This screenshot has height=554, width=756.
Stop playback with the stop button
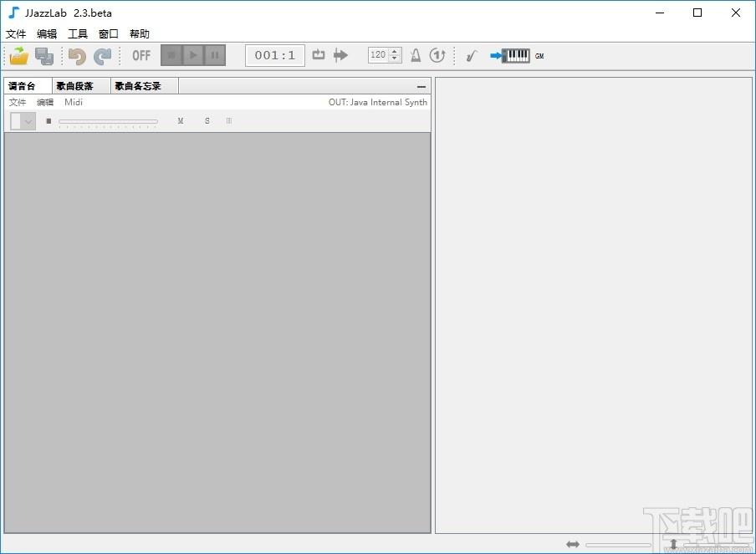[171, 55]
